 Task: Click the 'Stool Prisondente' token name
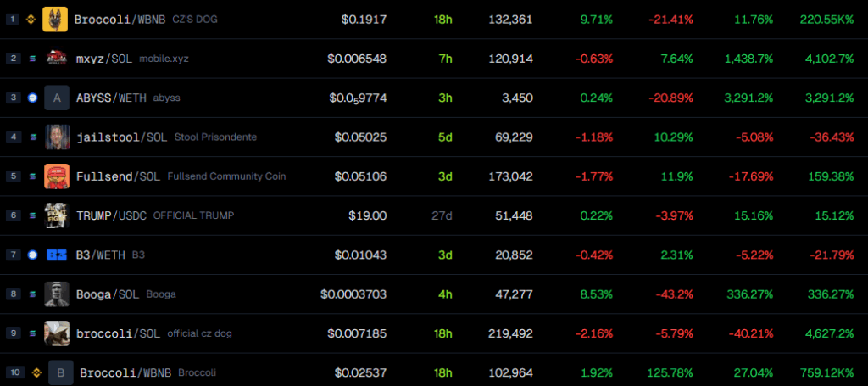pyautogui.click(x=215, y=137)
